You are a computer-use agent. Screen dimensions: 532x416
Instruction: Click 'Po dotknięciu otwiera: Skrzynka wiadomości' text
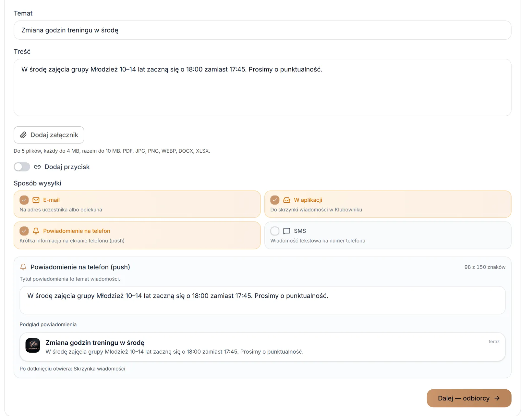tap(72, 369)
